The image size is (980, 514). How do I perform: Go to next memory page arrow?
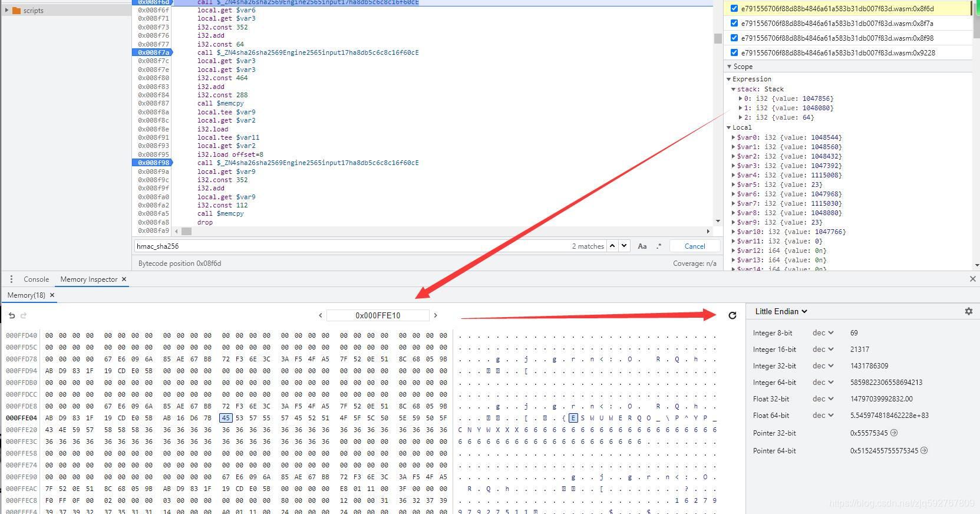[435, 315]
